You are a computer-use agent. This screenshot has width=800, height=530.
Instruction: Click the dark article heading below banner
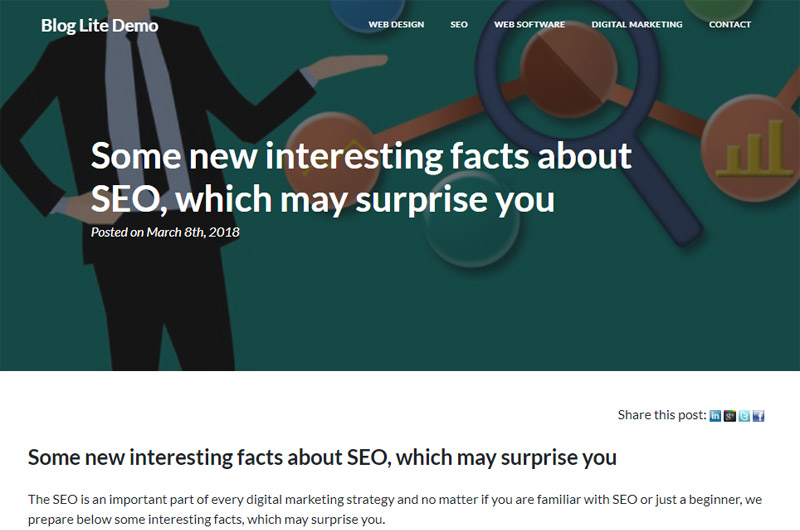pos(322,458)
